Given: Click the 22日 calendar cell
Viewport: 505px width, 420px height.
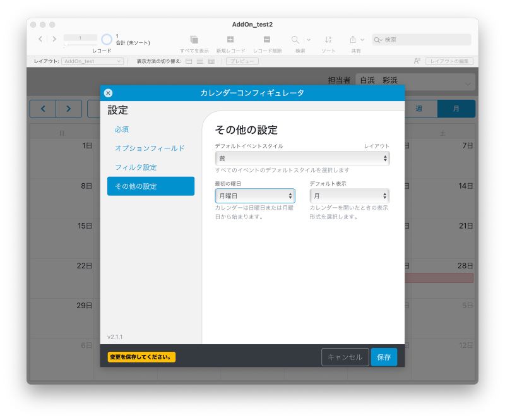Looking at the screenshot, I should pos(62,279).
